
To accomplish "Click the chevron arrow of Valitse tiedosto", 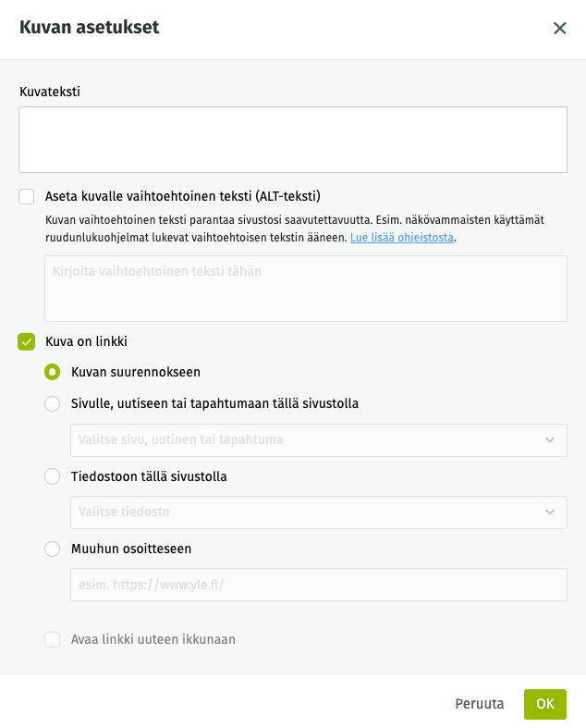I will [550, 512].
